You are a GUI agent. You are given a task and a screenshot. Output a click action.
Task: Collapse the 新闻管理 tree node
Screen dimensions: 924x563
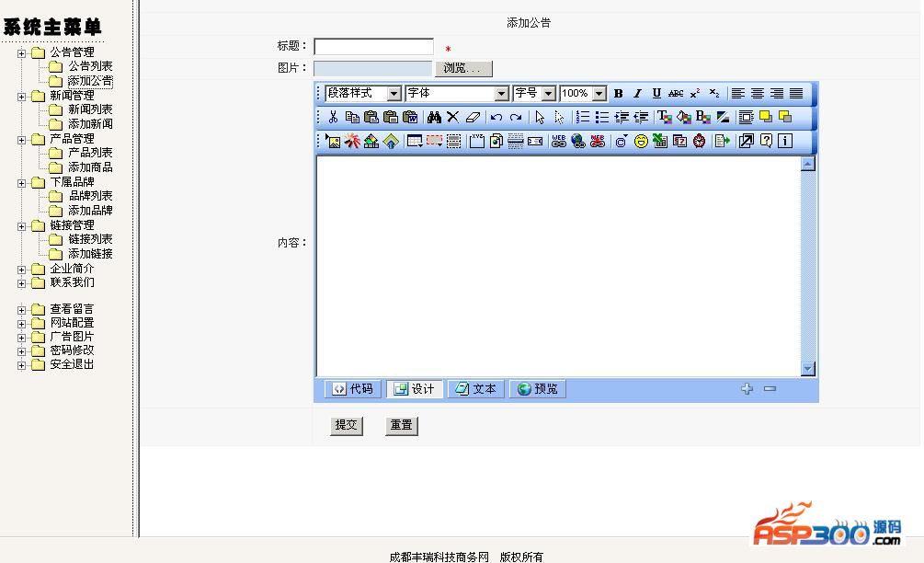pyautogui.click(x=22, y=96)
